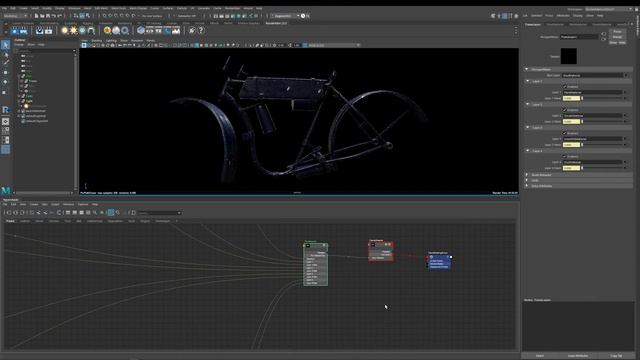
Task: Open the Symmetry dropdown in status line
Action: pos(188,16)
